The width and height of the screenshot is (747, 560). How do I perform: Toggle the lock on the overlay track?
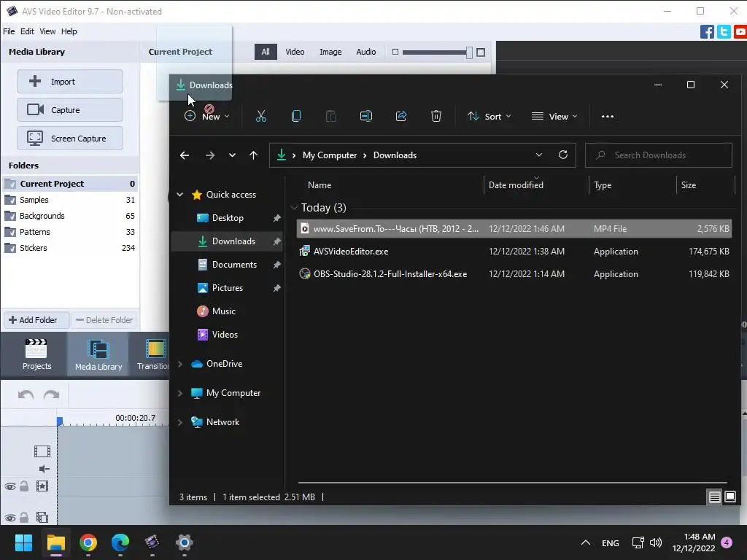coord(24,517)
